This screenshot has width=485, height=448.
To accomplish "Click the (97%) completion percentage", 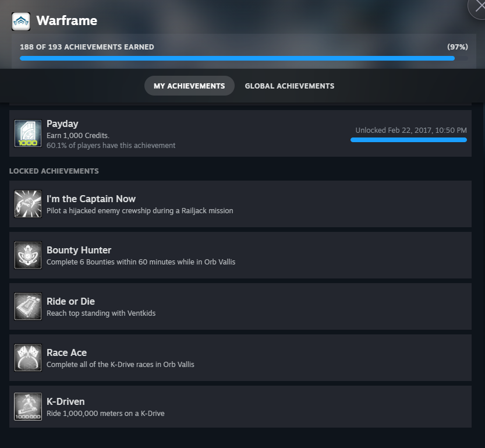I will click(x=458, y=47).
